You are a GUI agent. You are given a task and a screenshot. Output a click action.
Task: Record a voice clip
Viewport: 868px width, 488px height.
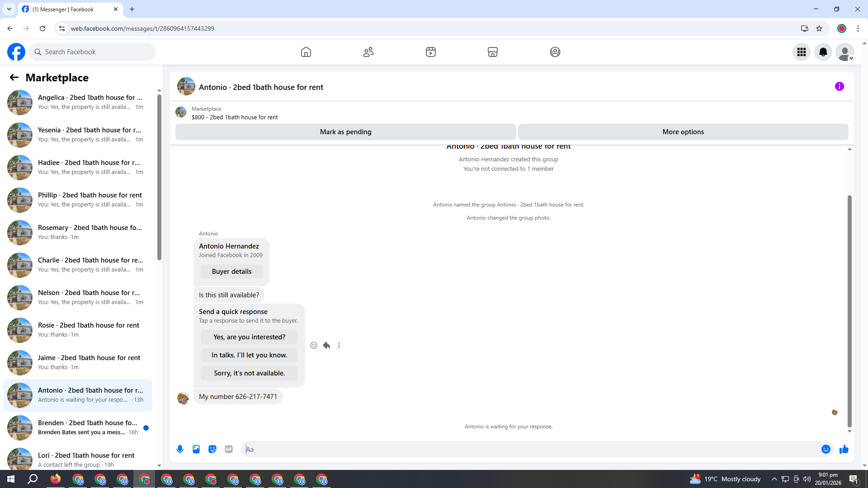(180, 449)
